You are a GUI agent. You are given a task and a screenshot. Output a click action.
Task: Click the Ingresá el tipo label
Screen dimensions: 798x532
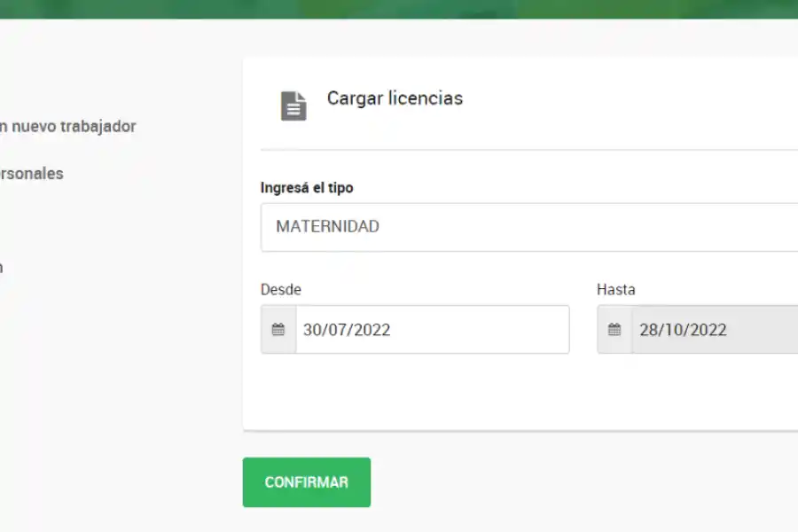[307, 188]
